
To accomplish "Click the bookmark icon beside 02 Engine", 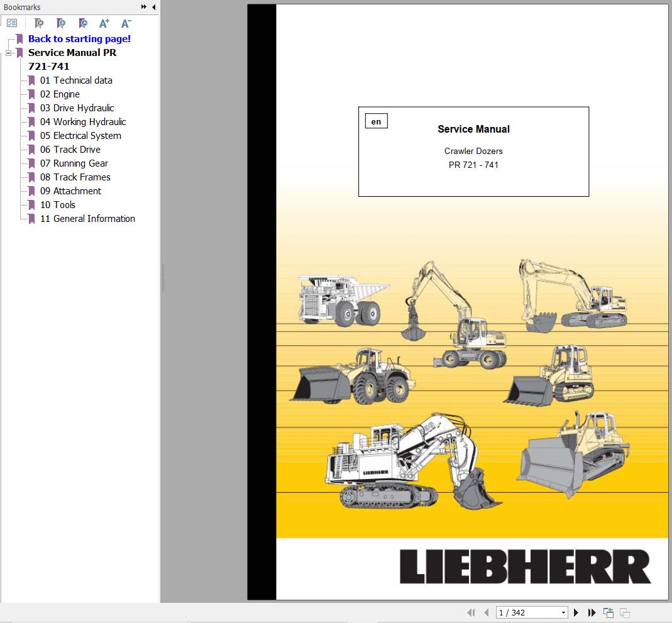I will tap(31, 94).
